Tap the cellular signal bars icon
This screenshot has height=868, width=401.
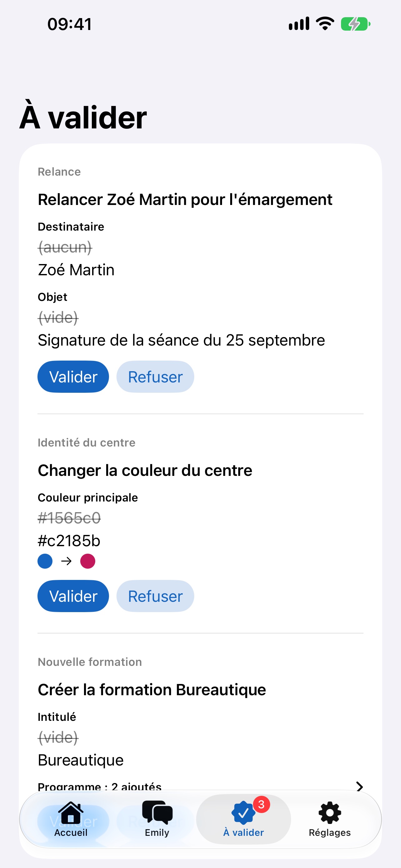click(299, 24)
